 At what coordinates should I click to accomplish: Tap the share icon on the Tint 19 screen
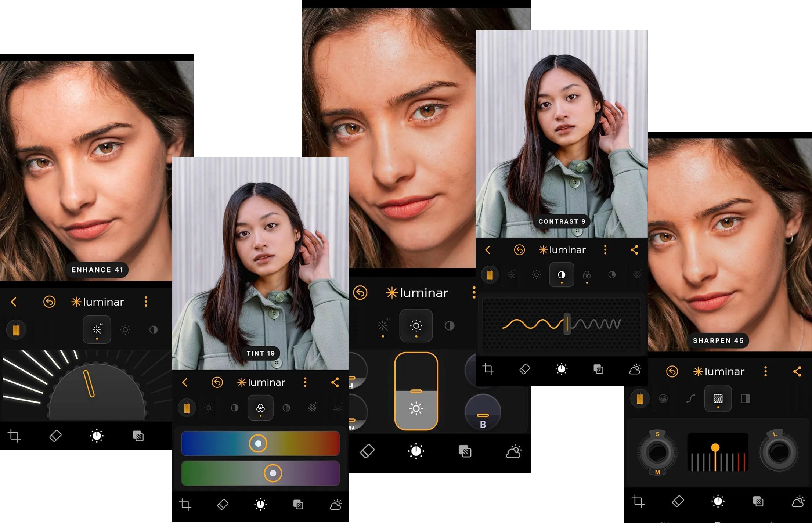click(x=335, y=382)
